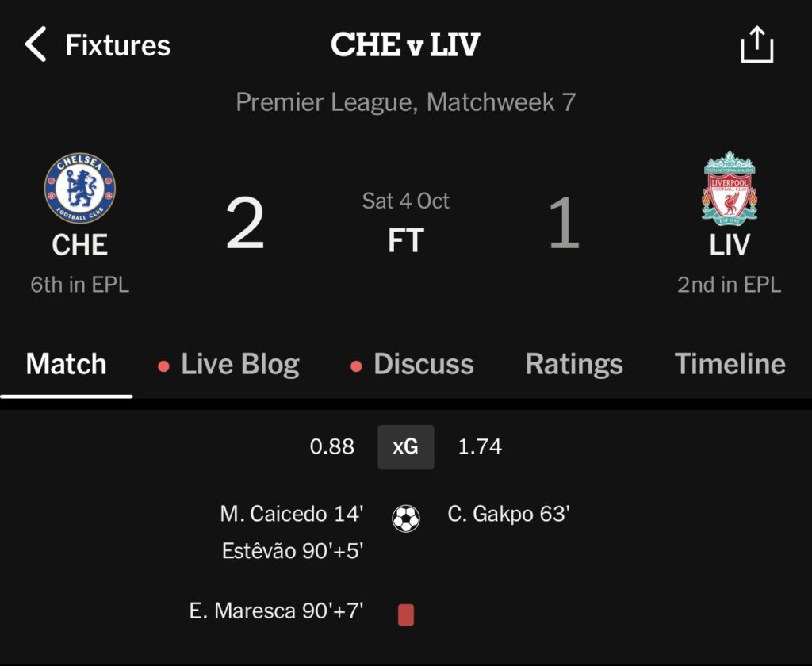Image resolution: width=812 pixels, height=666 pixels.
Task: Select the Match tab
Action: pos(66,364)
